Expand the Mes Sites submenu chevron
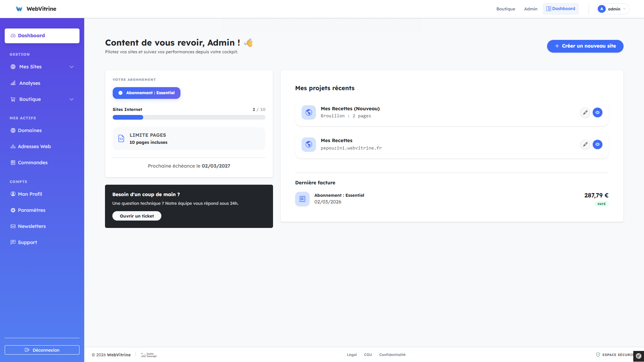Image resolution: width=644 pixels, height=362 pixels. click(x=71, y=67)
